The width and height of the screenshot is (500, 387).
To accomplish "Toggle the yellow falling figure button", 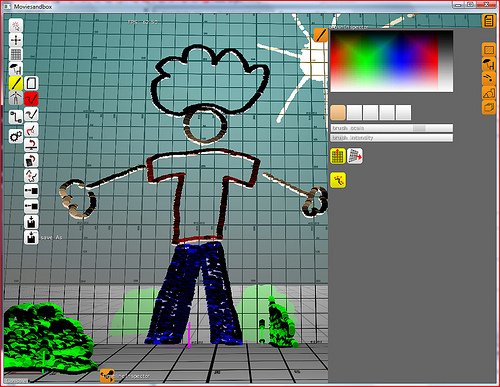I will click(x=338, y=180).
